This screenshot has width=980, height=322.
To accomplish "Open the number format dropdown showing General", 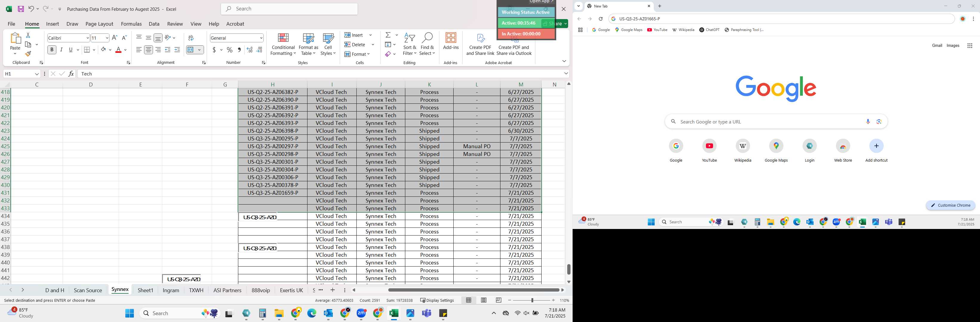I will pyautogui.click(x=261, y=38).
